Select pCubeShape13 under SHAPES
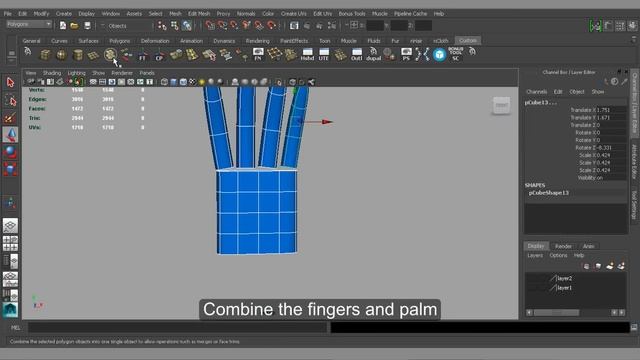This screenshot has width=640, height=360. click(x=549, y=193)
